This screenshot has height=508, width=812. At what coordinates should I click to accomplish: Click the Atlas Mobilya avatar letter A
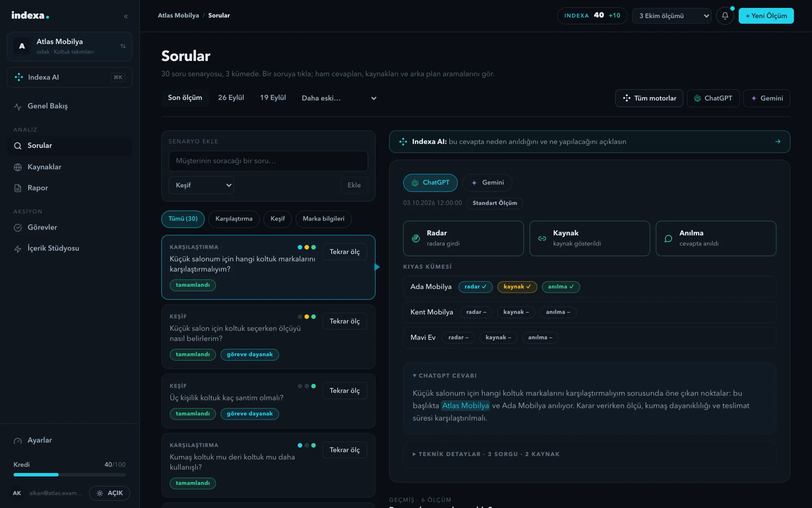(x=22, y=46)
